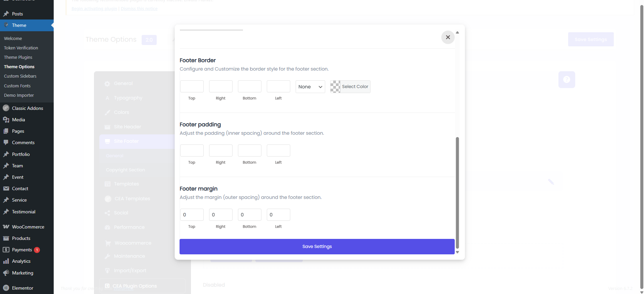This screenshot has height=294, width=644.
Task: Open Custom Sidebars submenu item
Action: [x=20, y=76]
